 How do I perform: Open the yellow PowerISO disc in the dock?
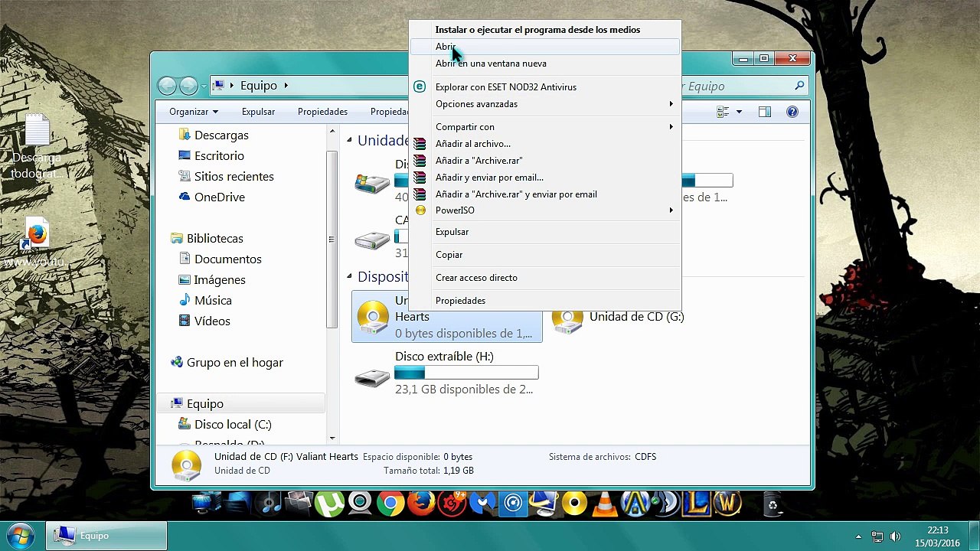[574, 504]
